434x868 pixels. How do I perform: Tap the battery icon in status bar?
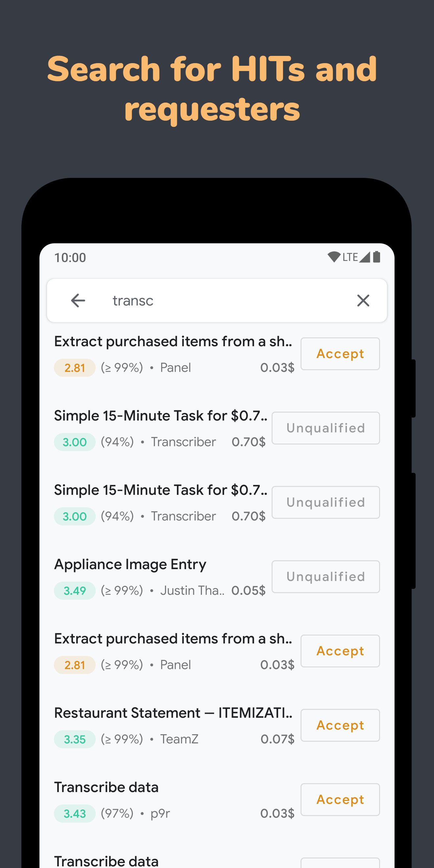(377, 257)
